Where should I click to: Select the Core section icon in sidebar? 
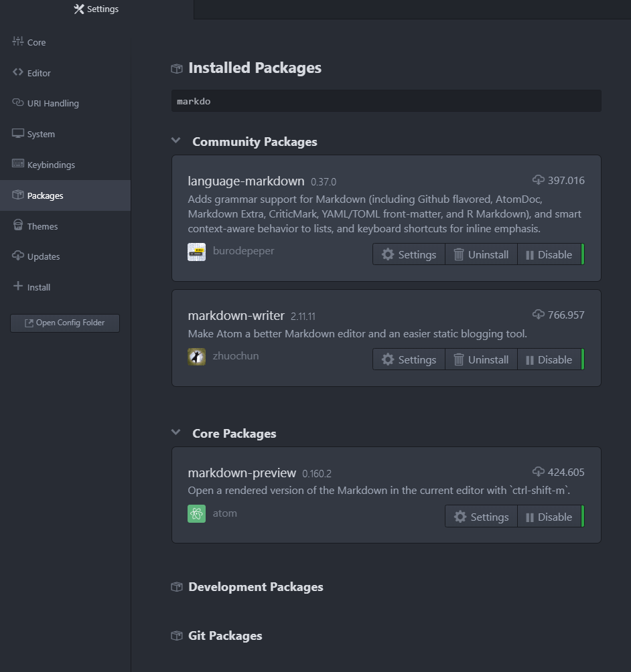click(x=17, y=41)
